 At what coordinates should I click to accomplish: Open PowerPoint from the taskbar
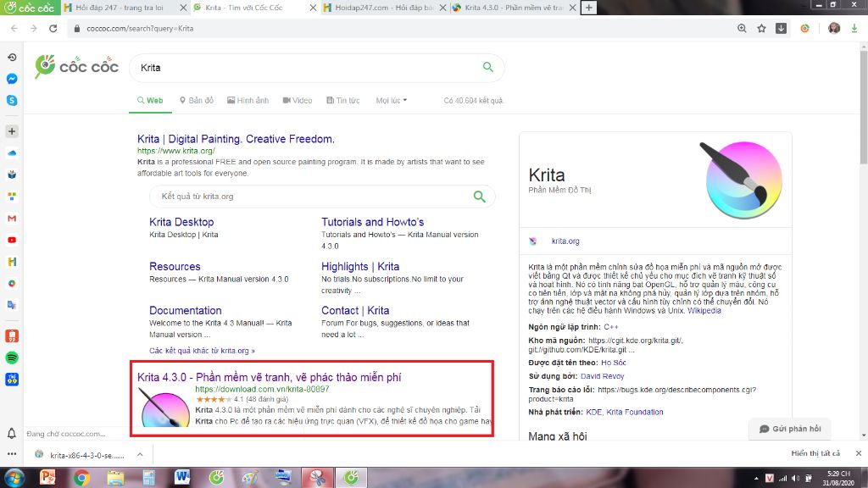pyautogui.click(x=47, y=477)
